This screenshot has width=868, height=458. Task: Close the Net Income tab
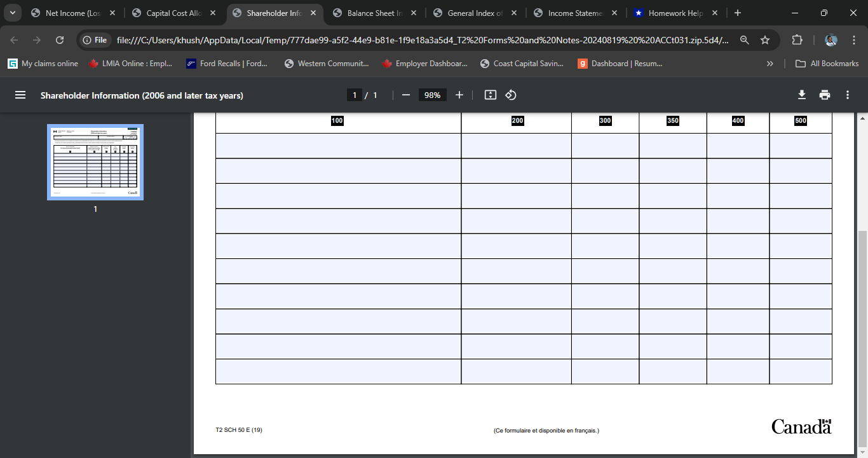(x=112, y=13)
